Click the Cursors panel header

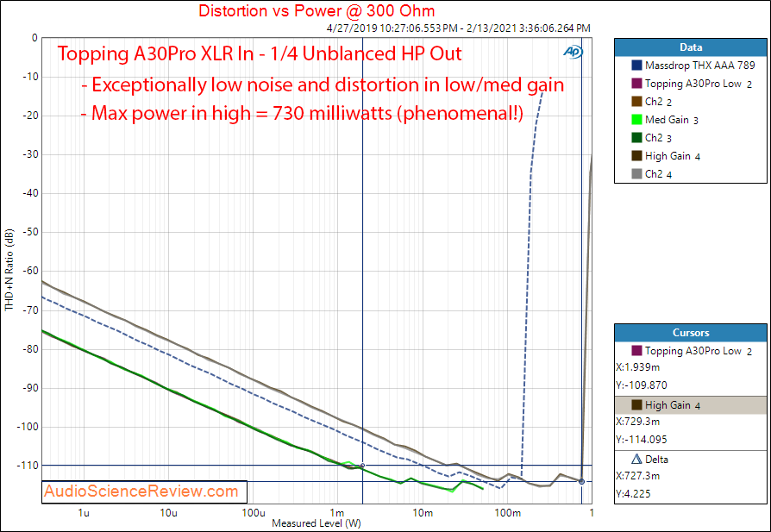tap(690, 333)
